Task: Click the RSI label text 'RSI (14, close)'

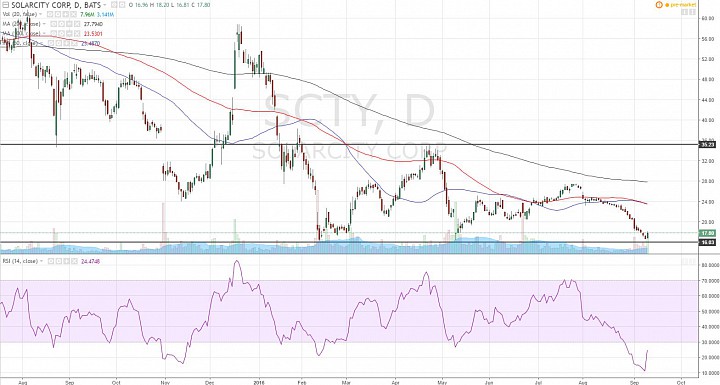Action: click(x=20, y=261)
